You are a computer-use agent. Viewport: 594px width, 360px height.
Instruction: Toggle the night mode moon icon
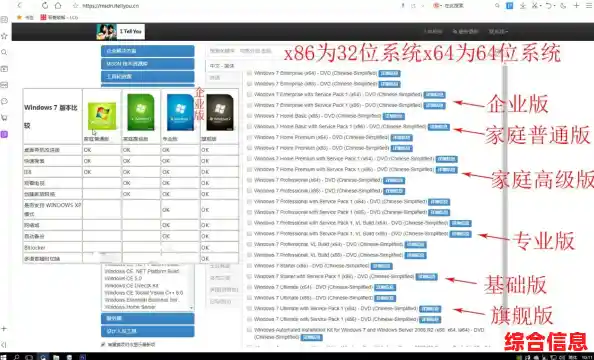[x=563, y=5]
